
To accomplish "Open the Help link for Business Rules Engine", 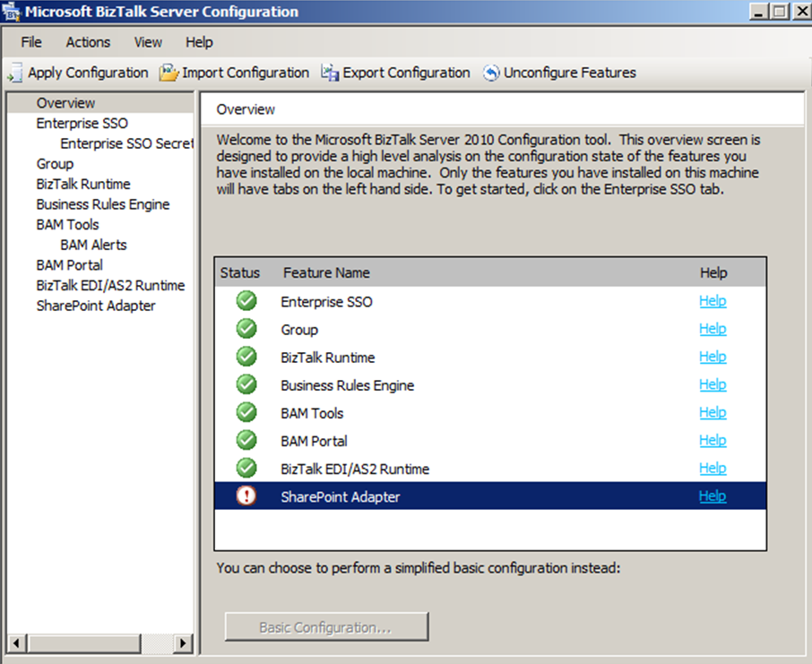I will [x=713, y=384].
